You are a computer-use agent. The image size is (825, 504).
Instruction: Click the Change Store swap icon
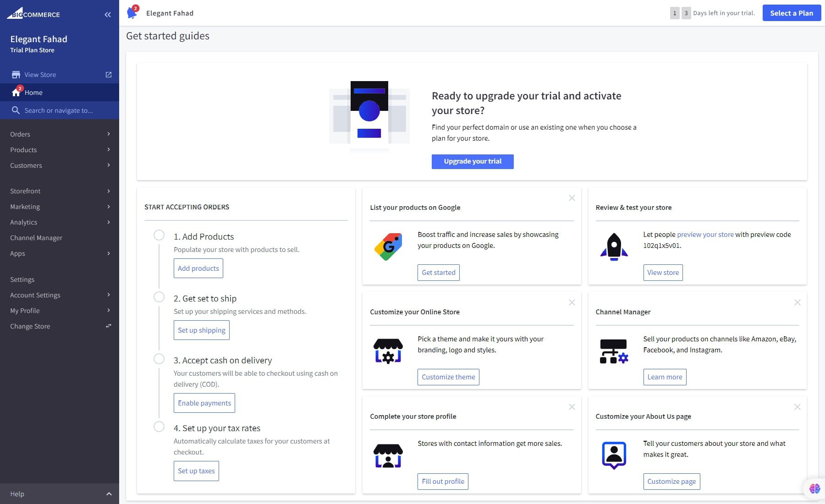click(x=108, y=326)
